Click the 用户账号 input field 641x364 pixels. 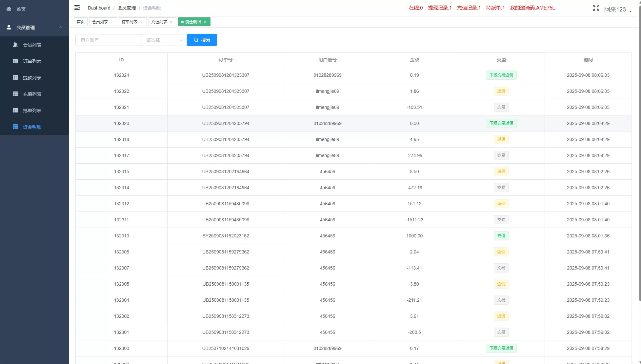[108, 40]
